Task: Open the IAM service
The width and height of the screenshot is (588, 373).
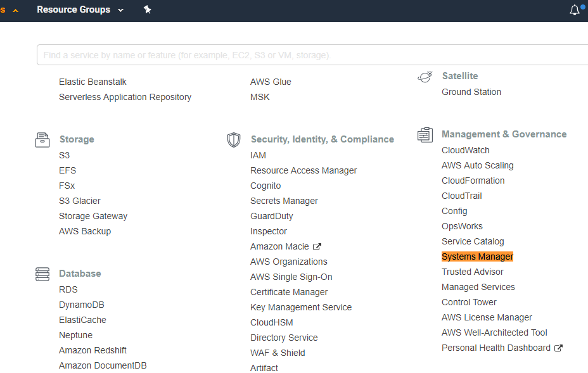Action: (258, 155)
